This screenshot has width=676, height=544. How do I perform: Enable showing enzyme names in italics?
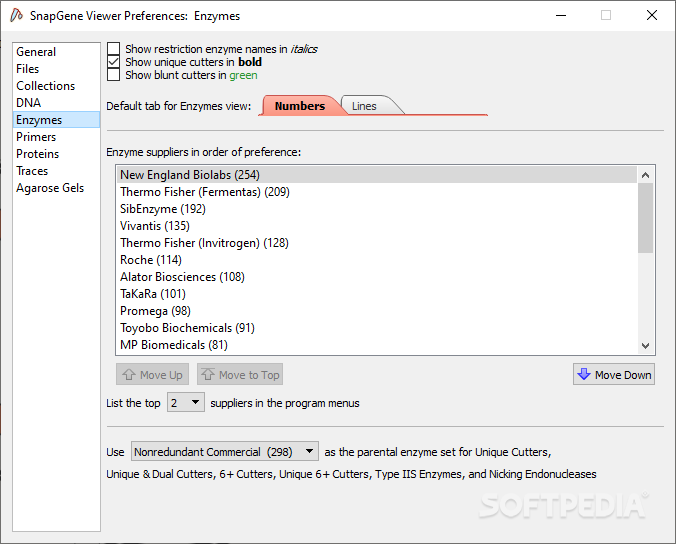(113, 49)
